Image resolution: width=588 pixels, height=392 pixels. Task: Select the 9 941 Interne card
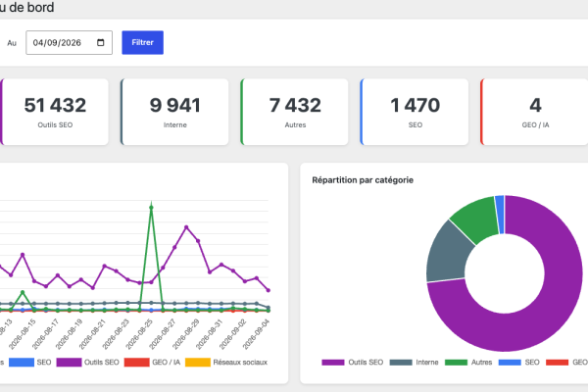pyautogui.click(x=174, y=112)
